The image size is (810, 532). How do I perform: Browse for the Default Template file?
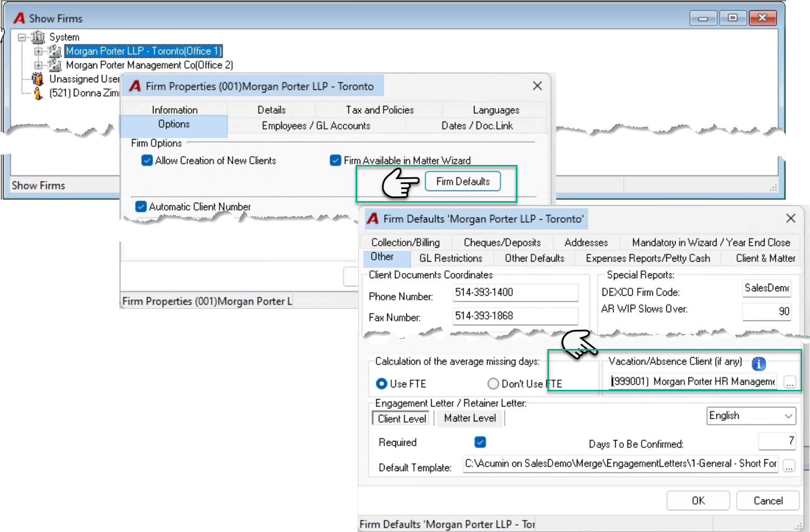point(789,466)
